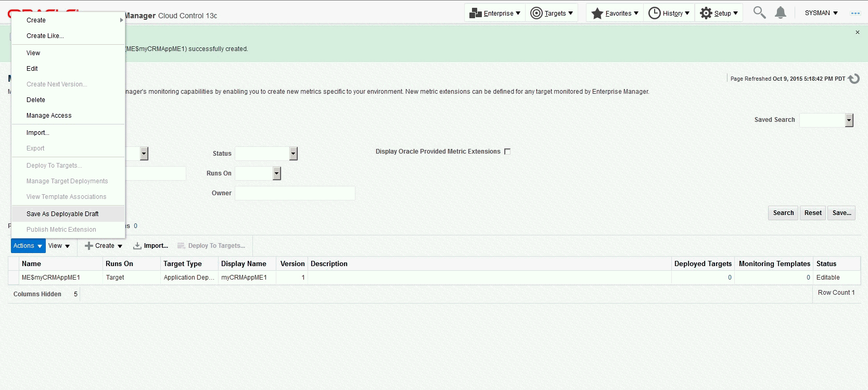Click the Columns Hidden 5 indicator
Screen dimensions: 868x390
tap(45, 294)
